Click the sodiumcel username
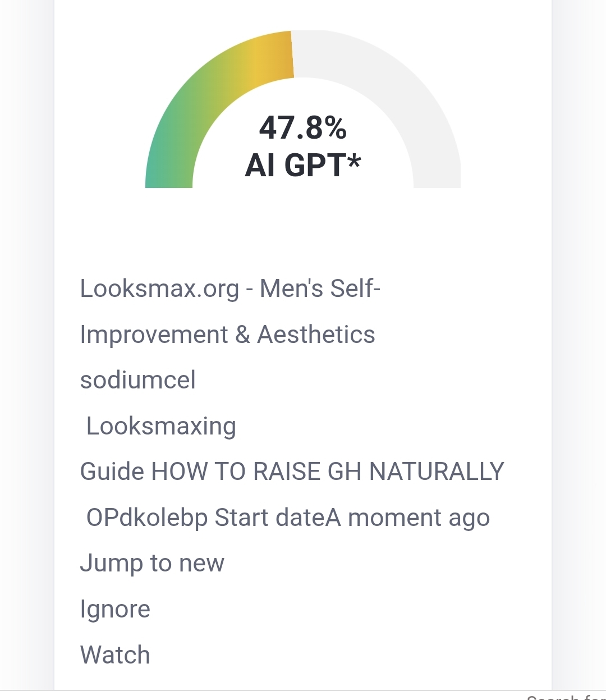Screen dimensions: 606x700 (138, 380)
